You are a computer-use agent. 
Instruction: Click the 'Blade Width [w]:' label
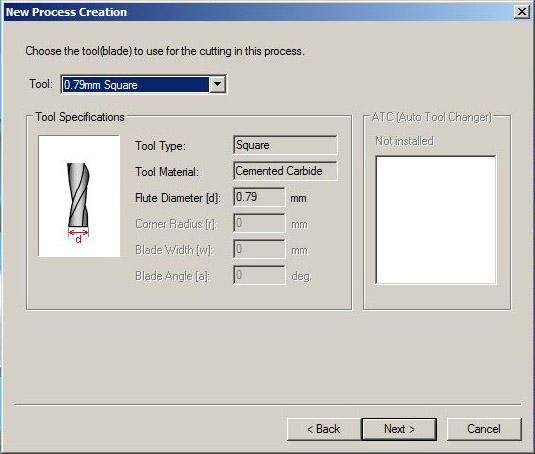[x=174, y=250]
